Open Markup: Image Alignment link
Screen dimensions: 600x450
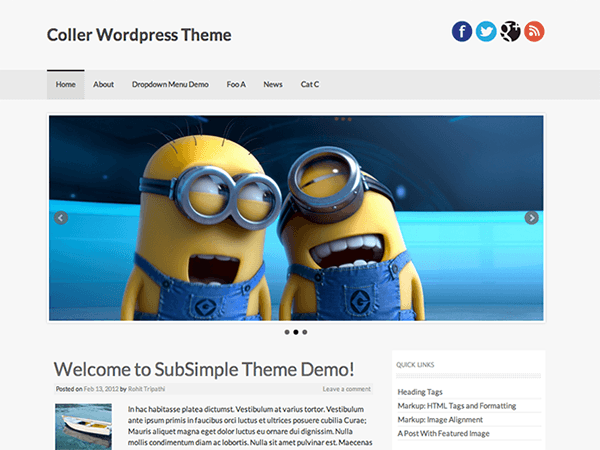pyautogui.click(x=440, y=419)
